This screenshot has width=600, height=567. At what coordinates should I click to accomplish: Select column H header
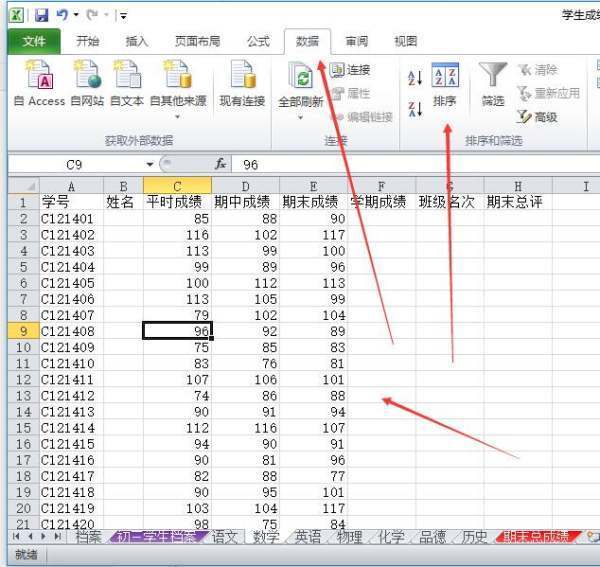coord(518,186)
